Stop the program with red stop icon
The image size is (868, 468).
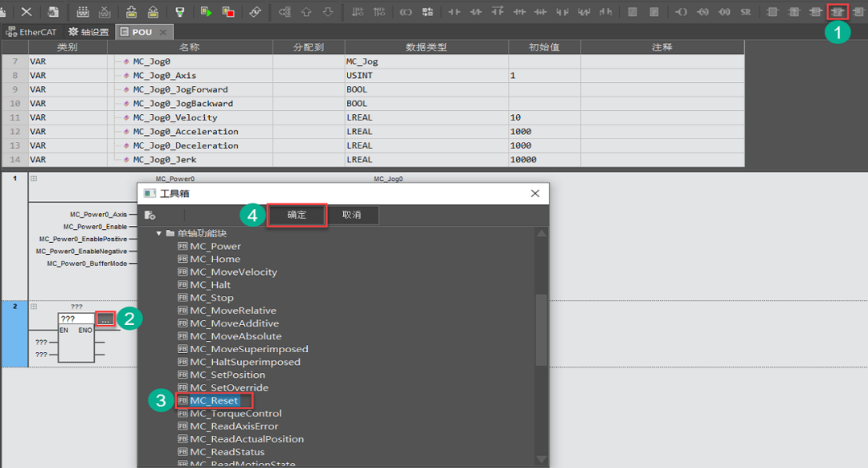click(227, 11)
